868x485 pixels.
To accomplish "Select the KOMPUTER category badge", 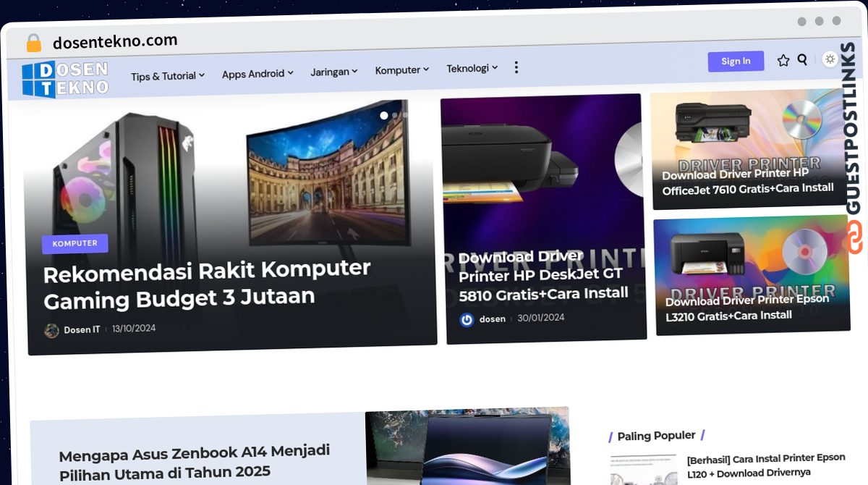I will (x=75, y=244).
